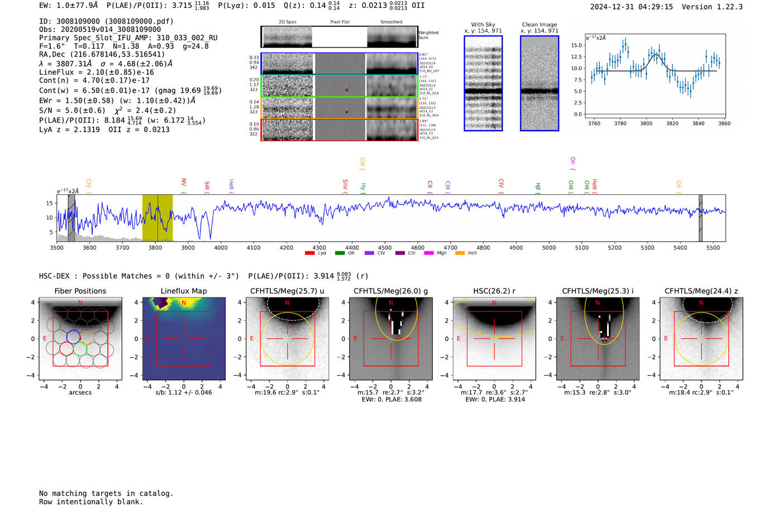Open the Clean Image cutout
Screen dimensions: 782x532
click(x=540, y=83)
